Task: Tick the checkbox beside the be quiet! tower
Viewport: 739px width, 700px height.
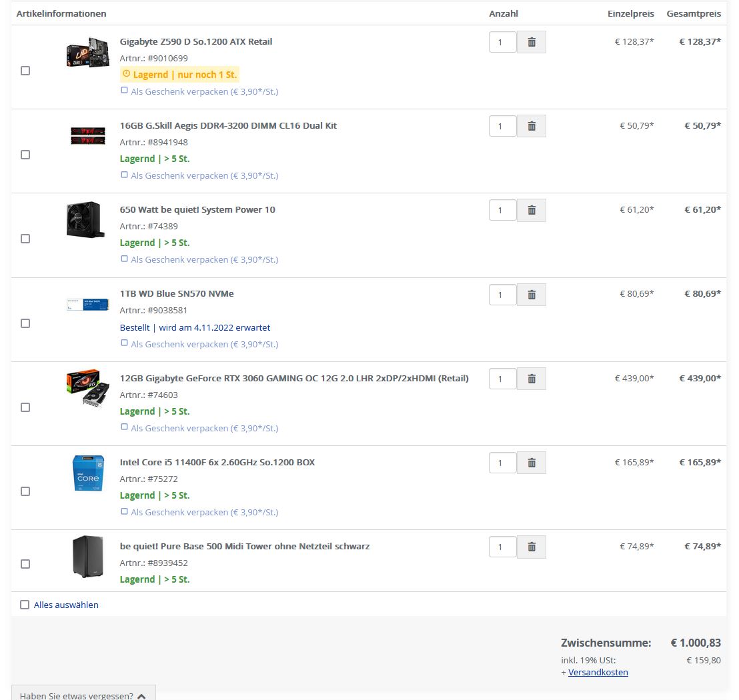Action: [x=25, y=563]
